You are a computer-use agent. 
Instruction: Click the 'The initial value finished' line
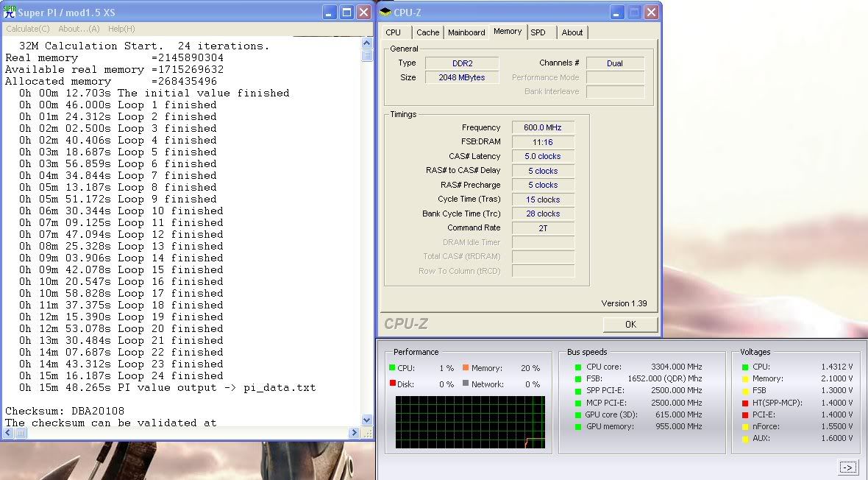154,93
